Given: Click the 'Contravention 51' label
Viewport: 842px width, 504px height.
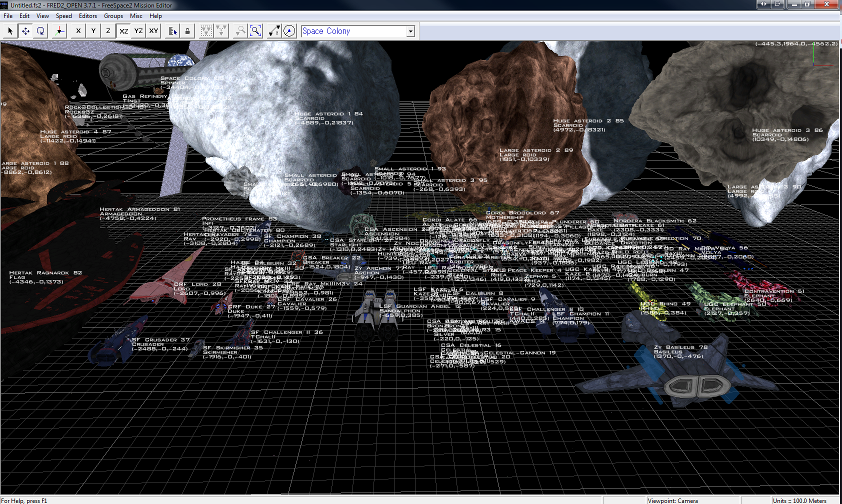Looking at the screenshot, I should pyautogui.click(x=774, y=291).
